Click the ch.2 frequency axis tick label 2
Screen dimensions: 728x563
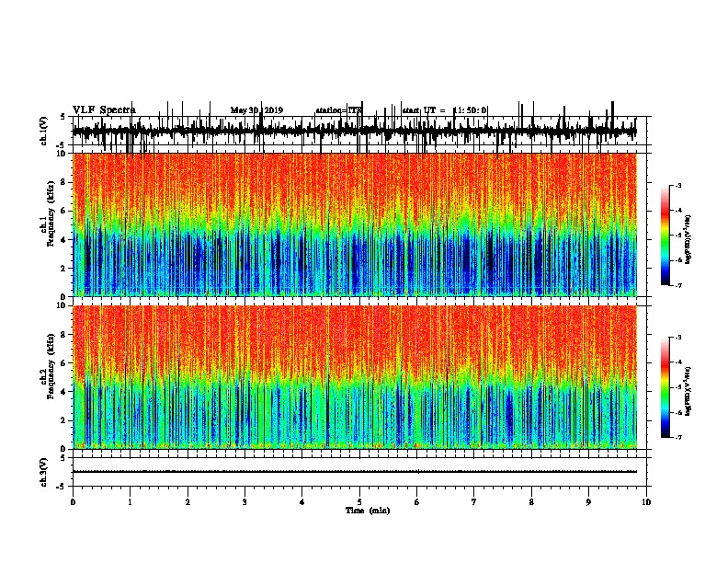click(64, 420)
